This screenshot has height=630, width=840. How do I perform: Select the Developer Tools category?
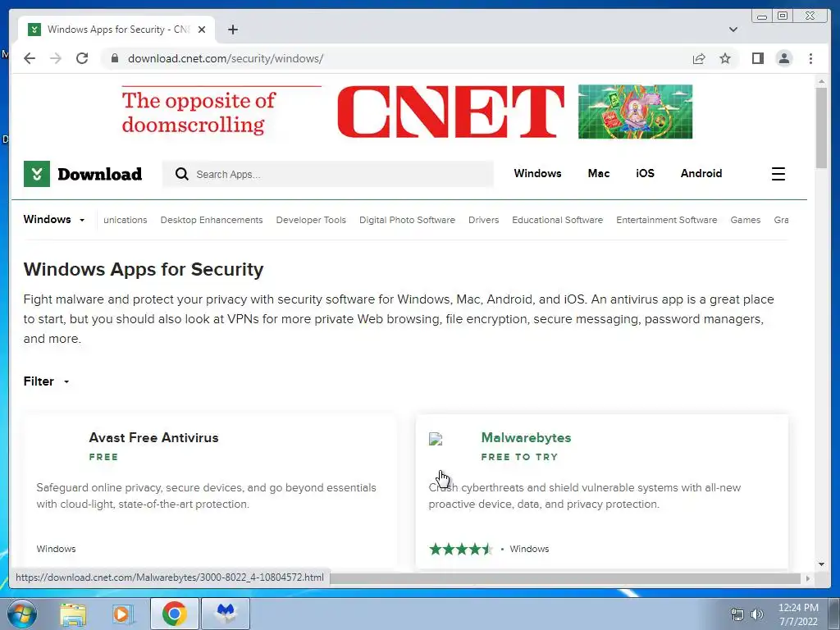point(311,220)
